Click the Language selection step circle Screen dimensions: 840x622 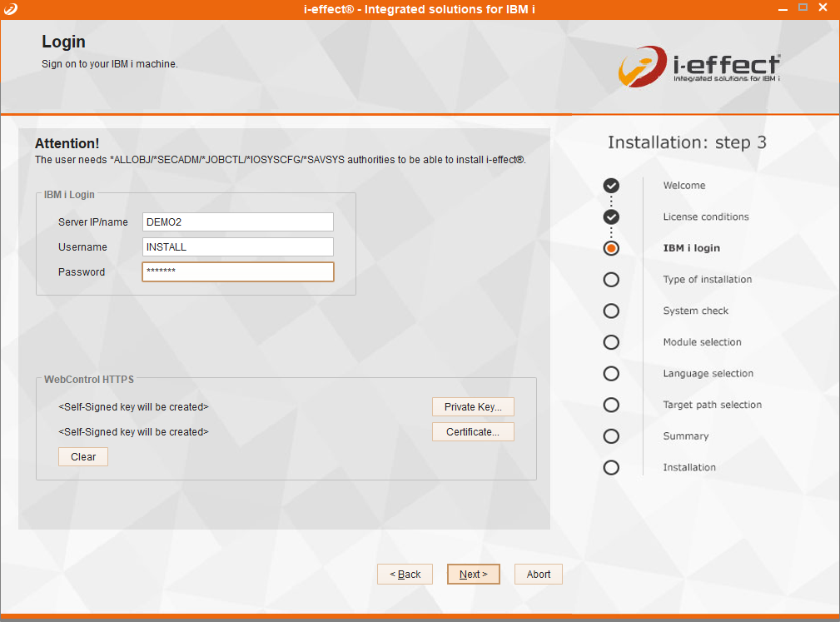(611, 374)
